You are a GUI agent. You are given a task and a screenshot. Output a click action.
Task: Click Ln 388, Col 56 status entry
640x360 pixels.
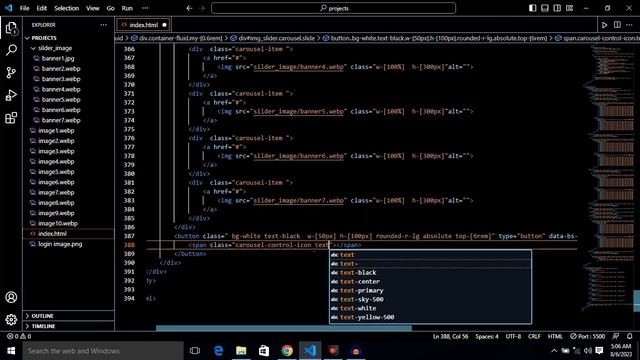click(x=450, y=336)
